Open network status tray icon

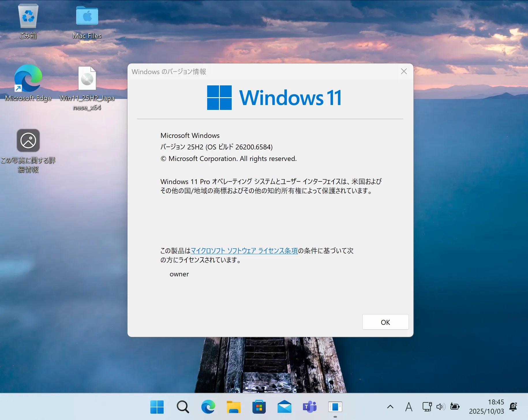click(427, 407)
